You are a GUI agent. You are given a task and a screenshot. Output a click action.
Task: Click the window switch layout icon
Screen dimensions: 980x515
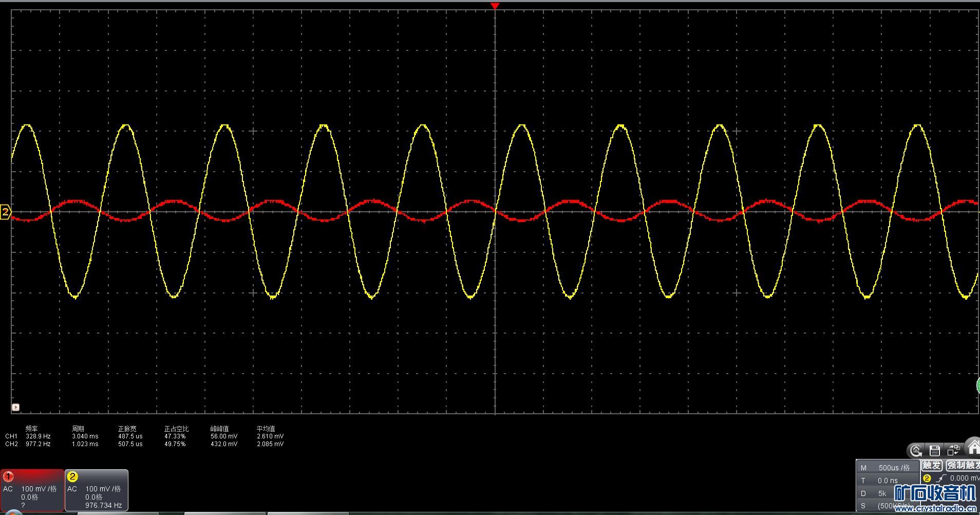(x=954, y=451)
